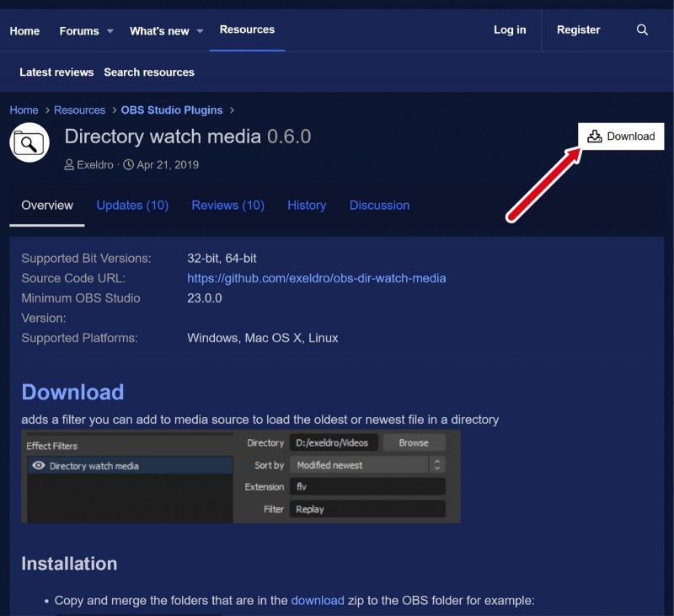Click the Browse button in the filter screenshot

[x=414, y=442]
